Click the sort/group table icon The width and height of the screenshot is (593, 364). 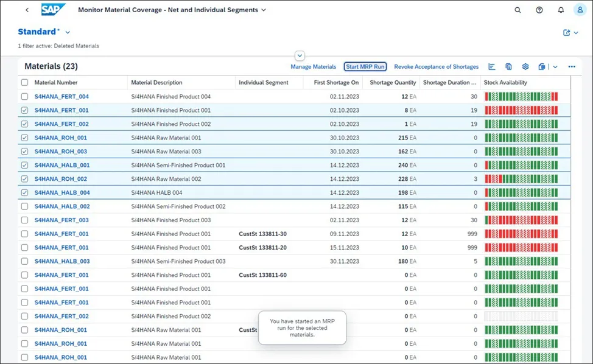(492, 67)
